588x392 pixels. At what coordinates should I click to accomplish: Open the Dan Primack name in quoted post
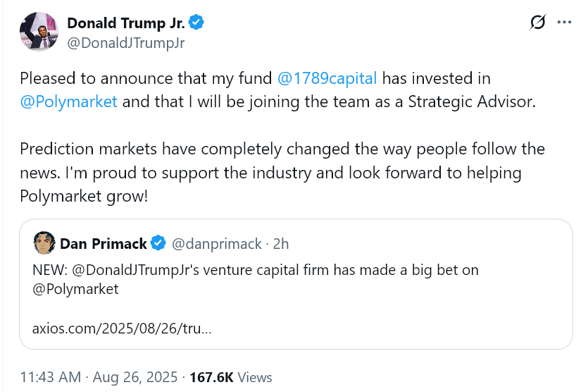[x=104, y=244]
